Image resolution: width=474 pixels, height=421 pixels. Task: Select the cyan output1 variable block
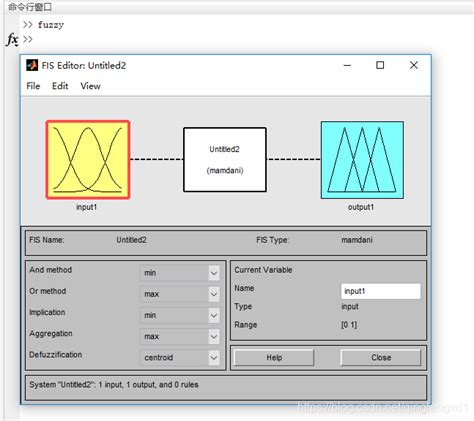click(362, 160)
